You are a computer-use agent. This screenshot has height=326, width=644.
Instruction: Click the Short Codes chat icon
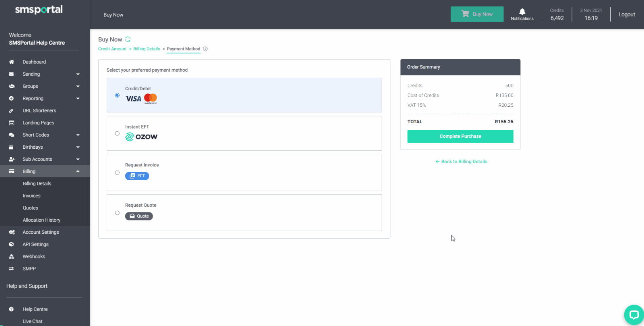click(11, 135)
